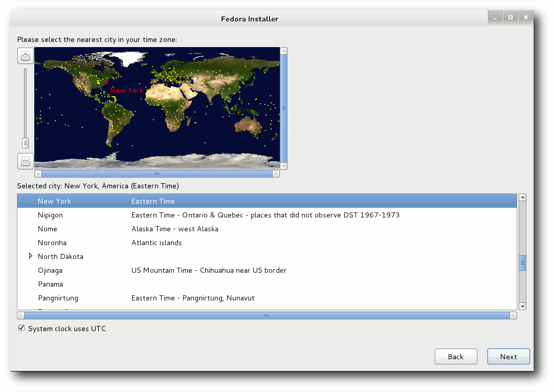
Task: Click the city list horizontal scrollbar thumb
Action: (x=267, y=315)
